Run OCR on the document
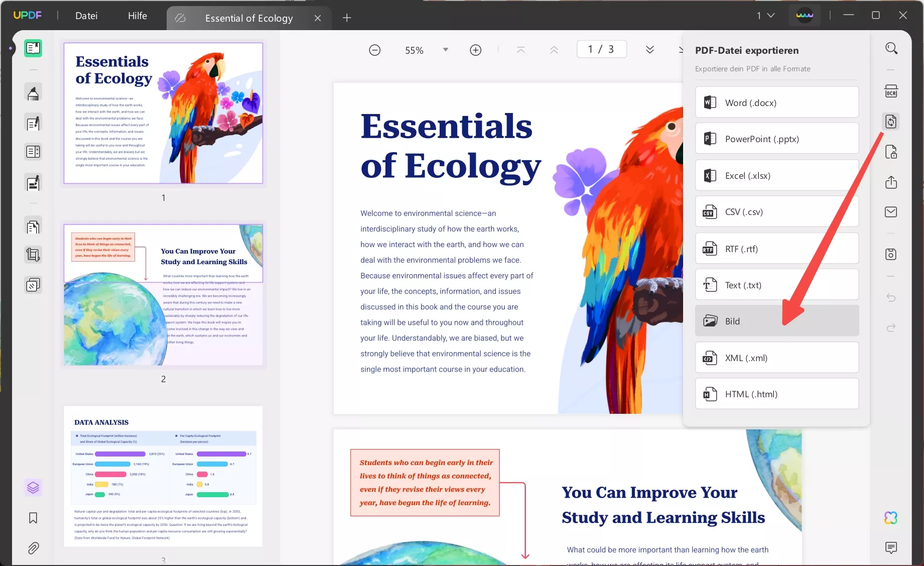The height and width of the screenshot is (566, 924). [x=892, y=91]
